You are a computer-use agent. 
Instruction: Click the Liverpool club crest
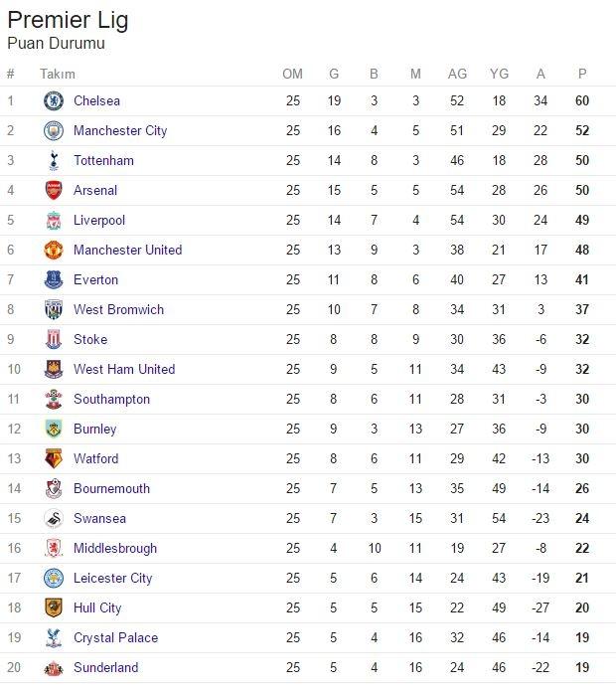point(54,220)
